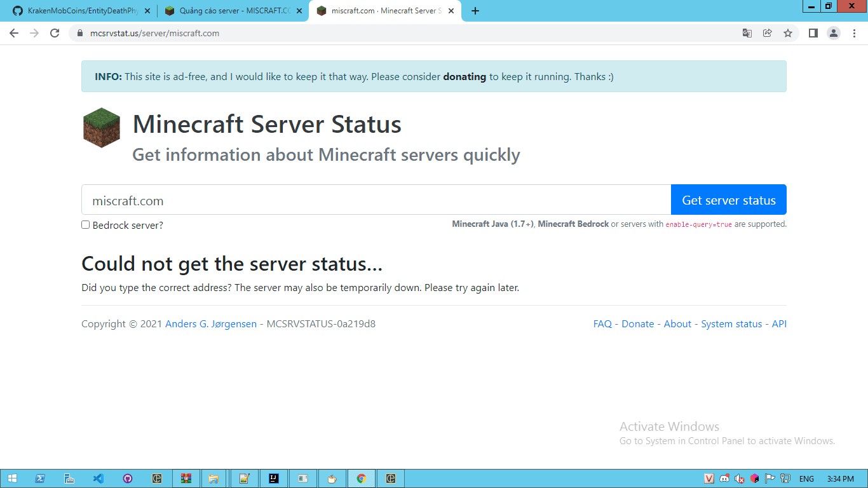Viewport: 868px width, 488px height.
Task: Switch to Google Chrome in the taskbar
Action: [x=361, y=478]
